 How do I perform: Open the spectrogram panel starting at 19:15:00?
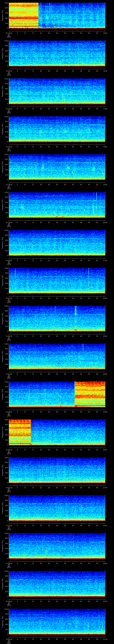(x=57, y=54)
